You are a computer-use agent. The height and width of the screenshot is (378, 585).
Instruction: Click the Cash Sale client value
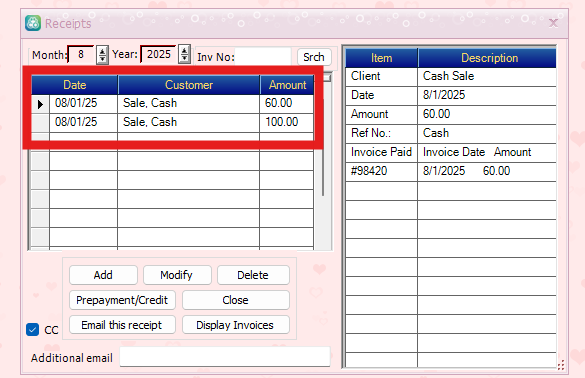pyautogui.click(x=448, y=76)
